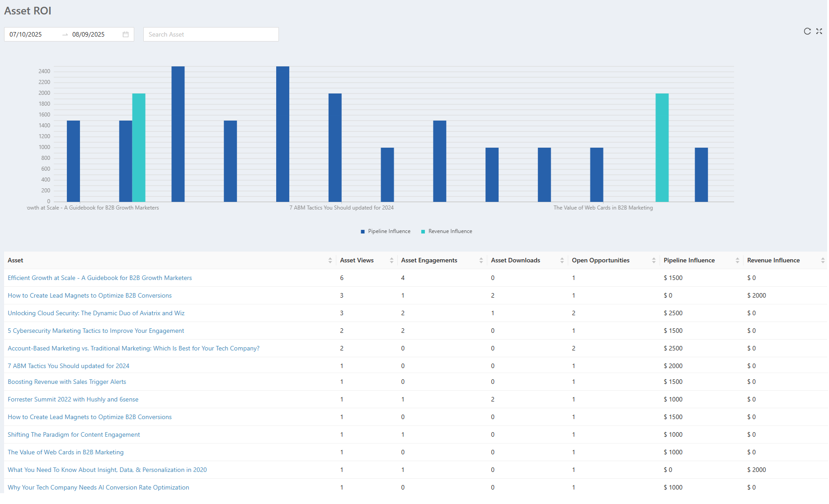Click revenue value $ 2000 in What You Need row
The image size is (829, 504).
point(757,470)
